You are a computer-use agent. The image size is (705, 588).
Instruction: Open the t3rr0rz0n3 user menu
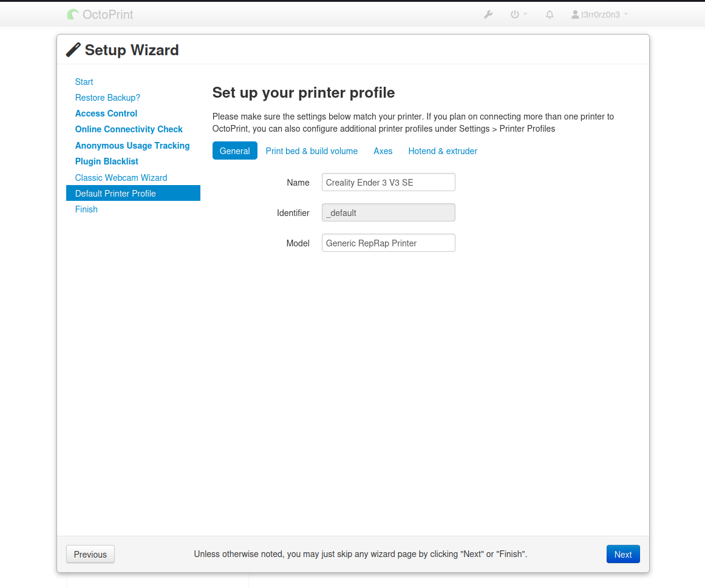(599, 15)
